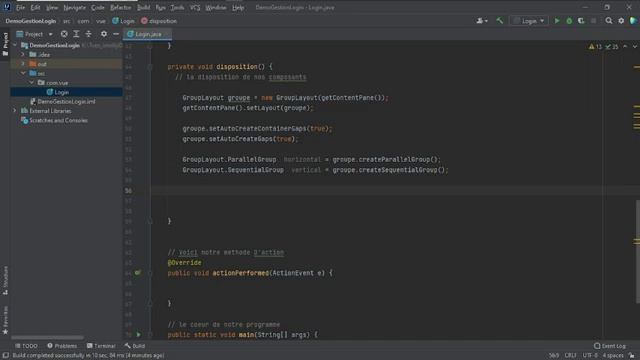Click the Build project hammer icon

[500, 20]
